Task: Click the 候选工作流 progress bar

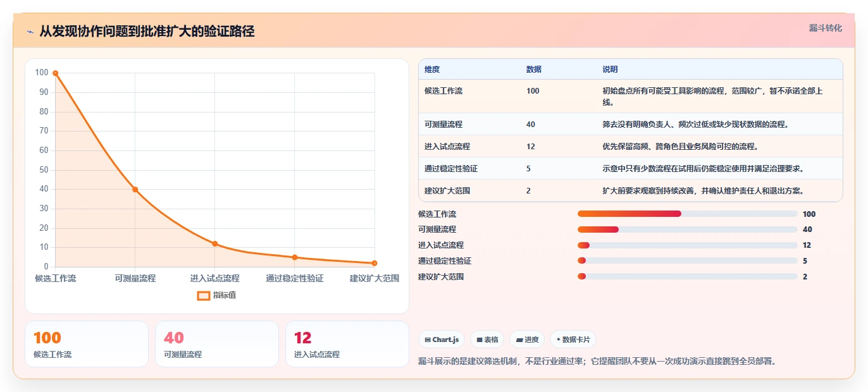Action: (x=687, y=214)
